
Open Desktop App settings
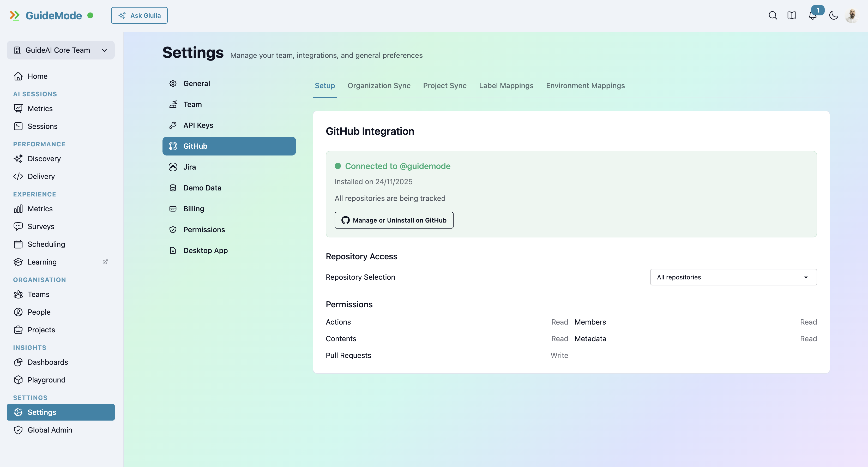[206, 250]
